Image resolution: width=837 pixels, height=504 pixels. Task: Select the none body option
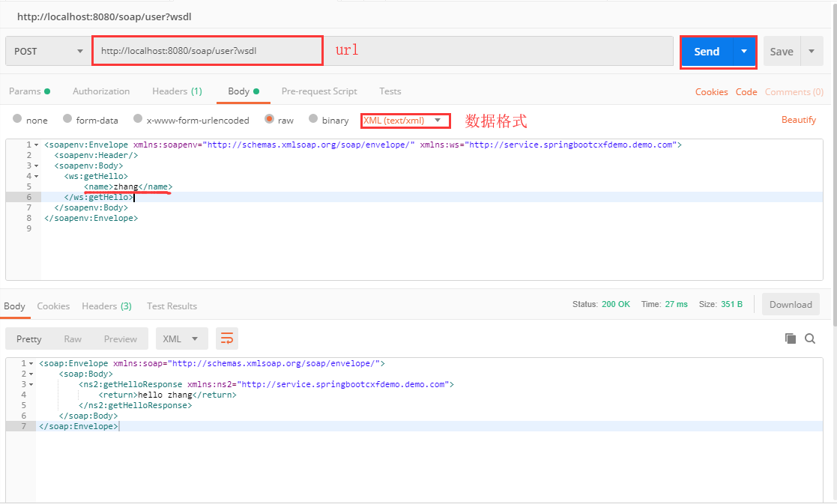tap(28, 119)
